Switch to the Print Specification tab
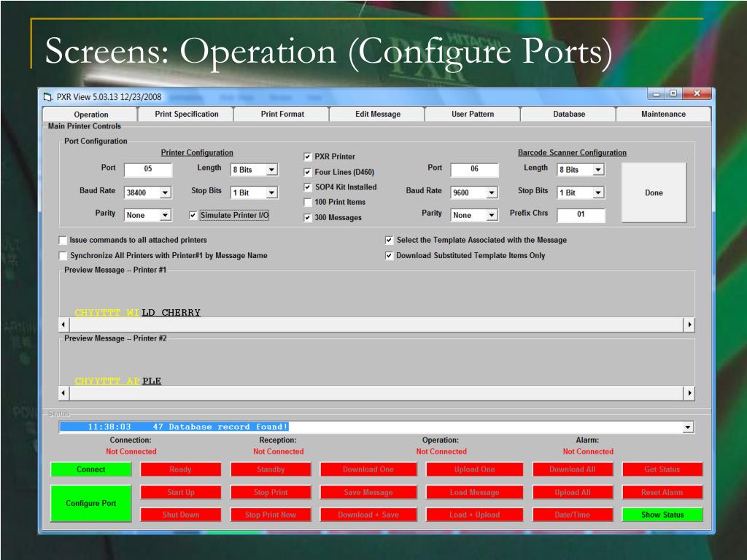The image size is (747, 560). tap(186, 114)
